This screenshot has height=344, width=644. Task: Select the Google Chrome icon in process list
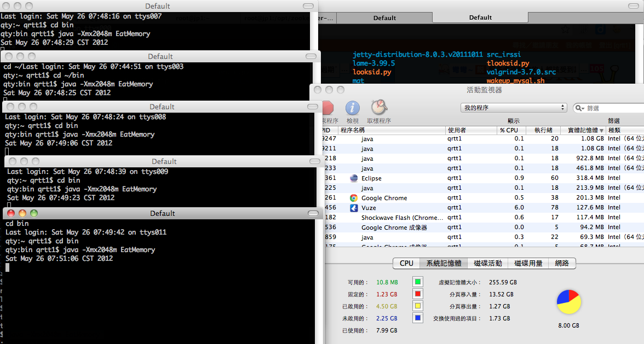[x=354, y=197]
